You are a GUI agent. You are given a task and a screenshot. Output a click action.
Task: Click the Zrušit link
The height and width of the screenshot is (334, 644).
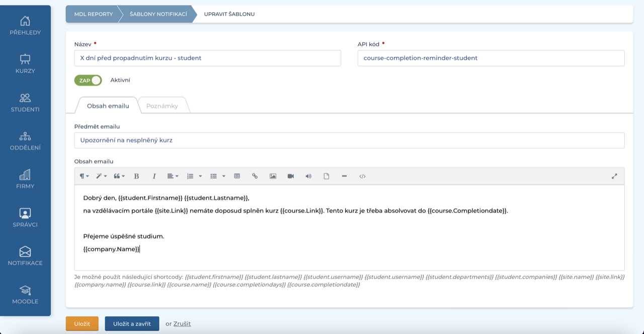[182, 324]
